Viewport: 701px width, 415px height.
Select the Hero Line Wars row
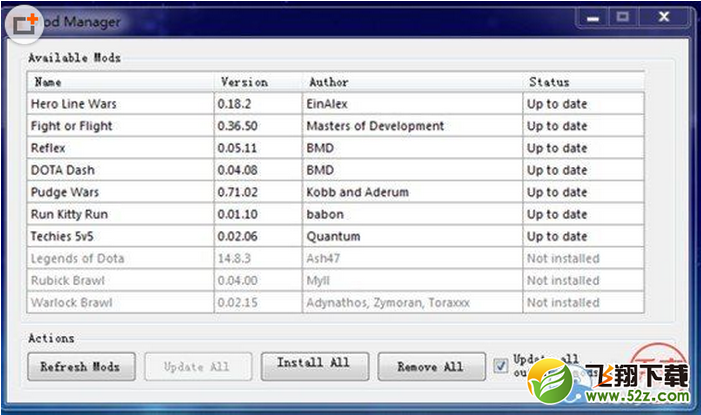335,104
